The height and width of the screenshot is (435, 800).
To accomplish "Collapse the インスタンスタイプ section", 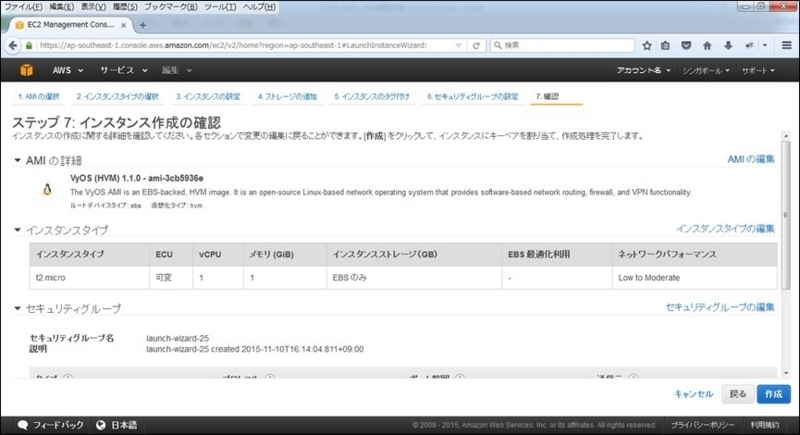I will coord(17,230).
